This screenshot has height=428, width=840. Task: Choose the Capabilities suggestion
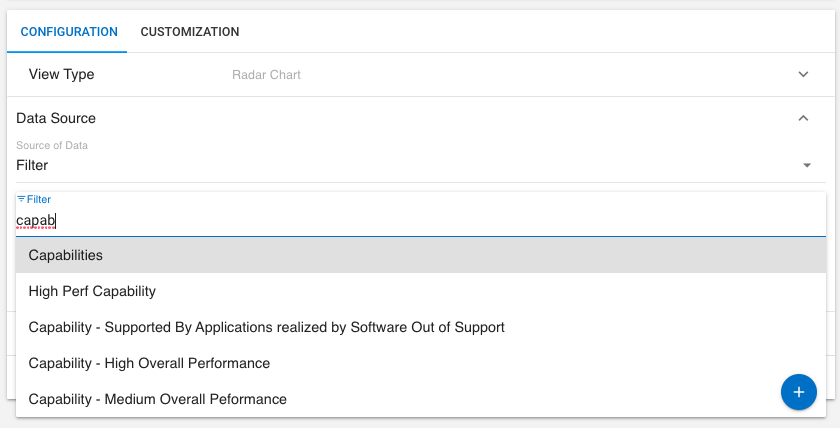tap(66, 255)
